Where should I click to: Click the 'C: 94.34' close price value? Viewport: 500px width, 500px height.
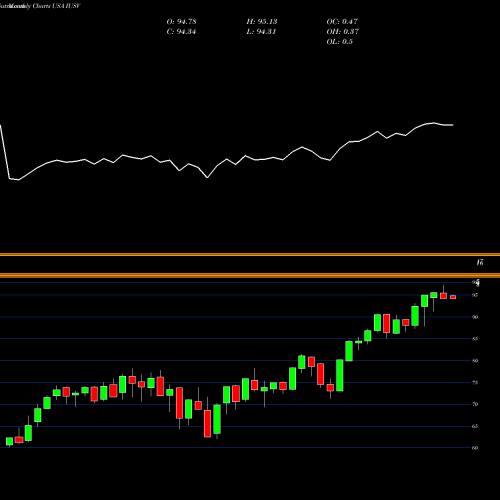tap(181, 32)
